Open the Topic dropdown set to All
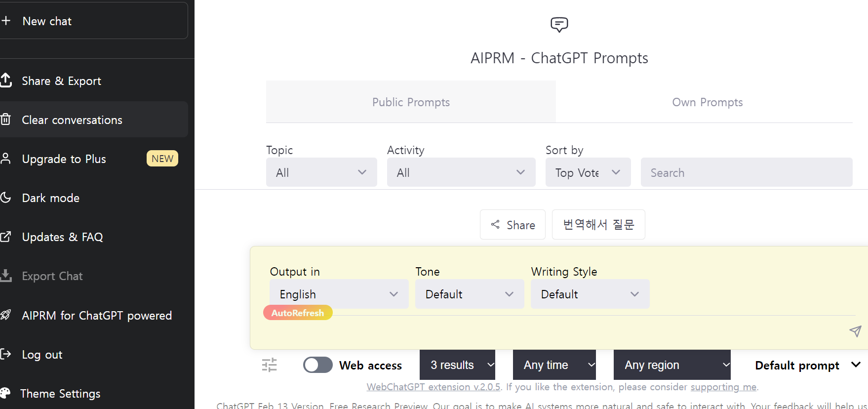This screenshot has height=409, width=868. [x=321, y=172]
